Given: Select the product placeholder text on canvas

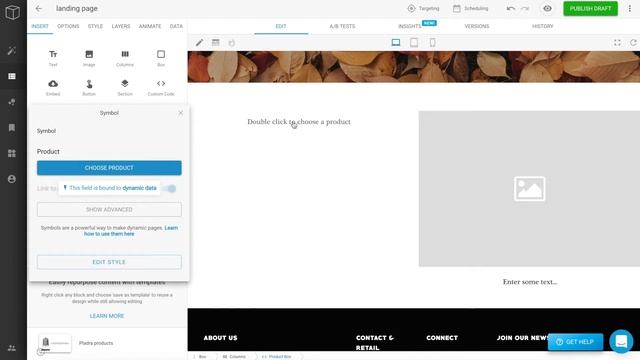Looking at the screenshot, I should pyautogui.click(x=299, y=122).
